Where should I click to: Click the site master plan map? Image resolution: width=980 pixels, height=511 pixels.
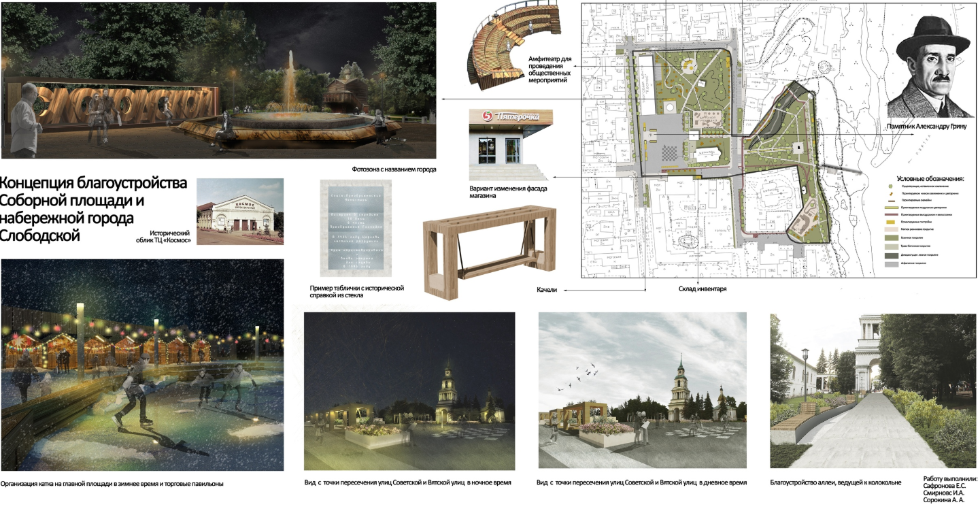[780, 141]
